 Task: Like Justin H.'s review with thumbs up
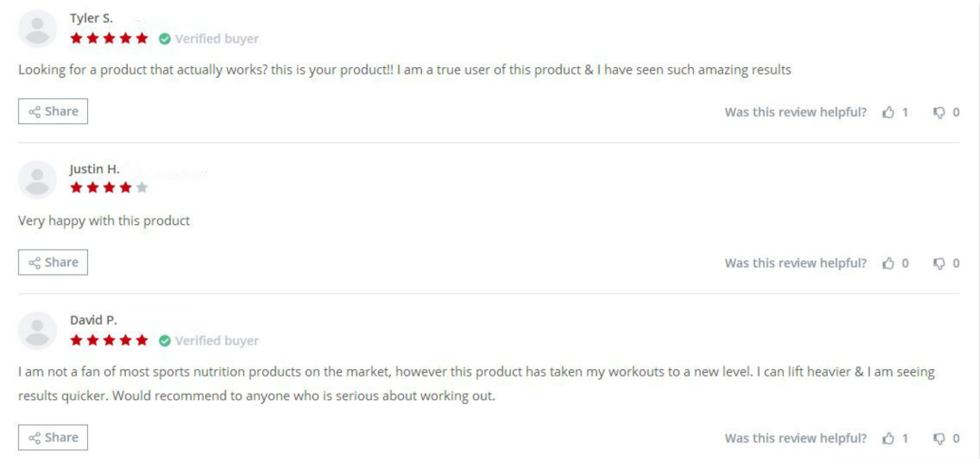click(888, 264)
